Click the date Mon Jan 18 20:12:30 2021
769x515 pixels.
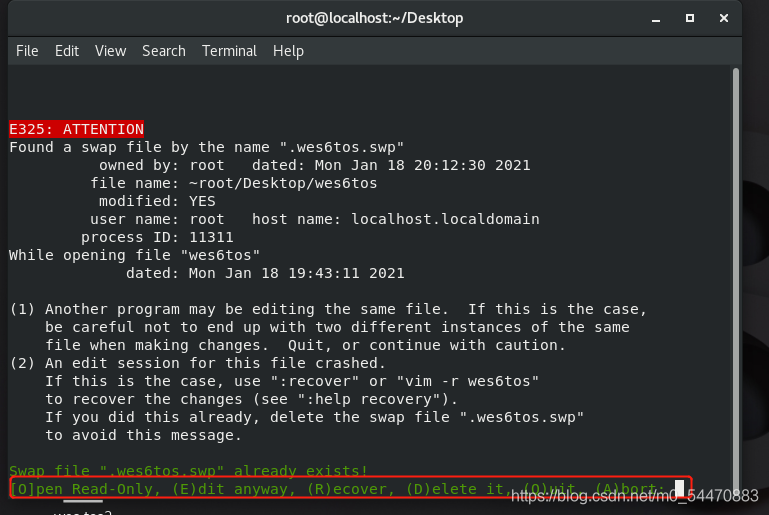point(422,165)
